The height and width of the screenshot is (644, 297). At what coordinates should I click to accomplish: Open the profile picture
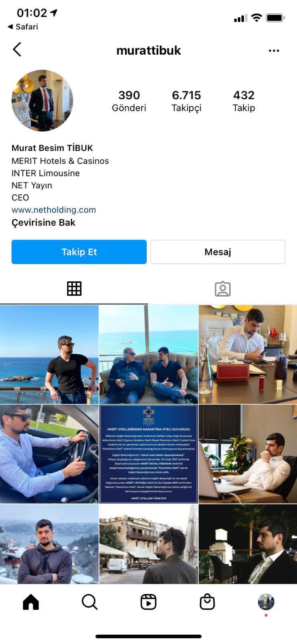click(x=42, y=101)
